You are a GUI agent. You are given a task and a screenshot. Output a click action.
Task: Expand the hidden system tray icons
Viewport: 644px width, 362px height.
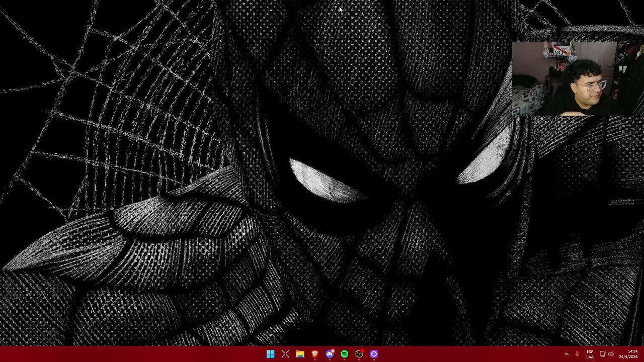click(566, 354)
